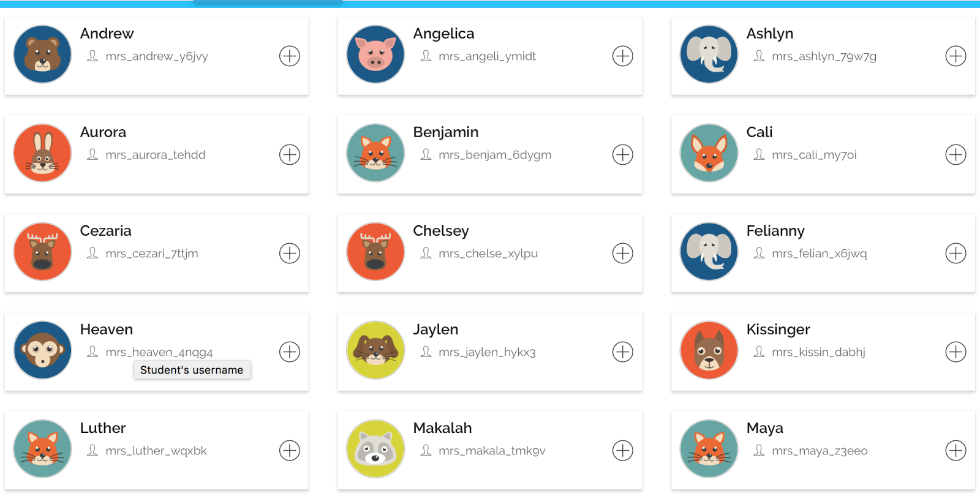Click the plus icon on Andrew's card

pos(290,56)
